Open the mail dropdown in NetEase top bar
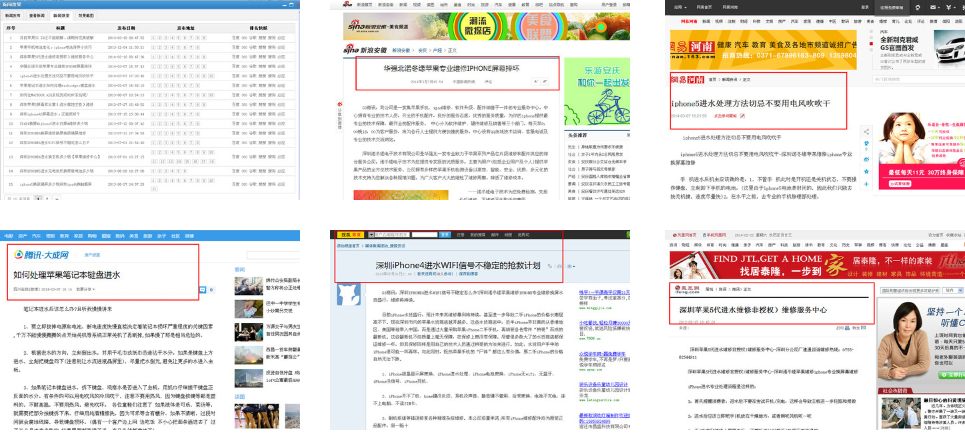This screenshot has height=437, width=965. pyautogui.click(x=935, y=7)
